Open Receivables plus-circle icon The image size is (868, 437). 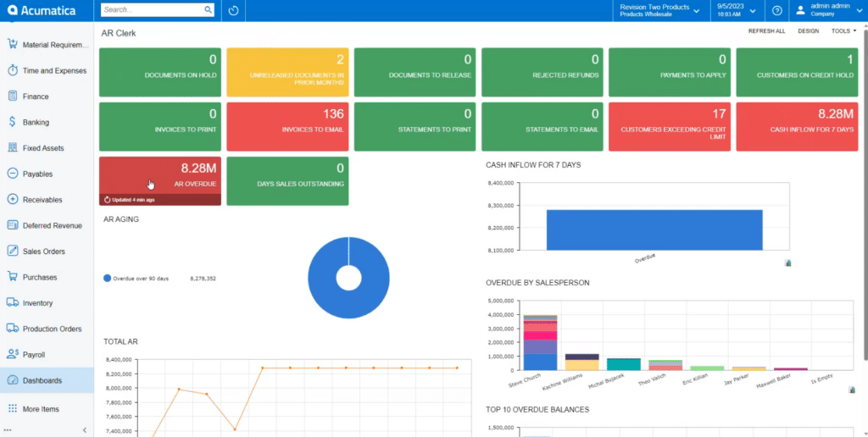point(12,199)
